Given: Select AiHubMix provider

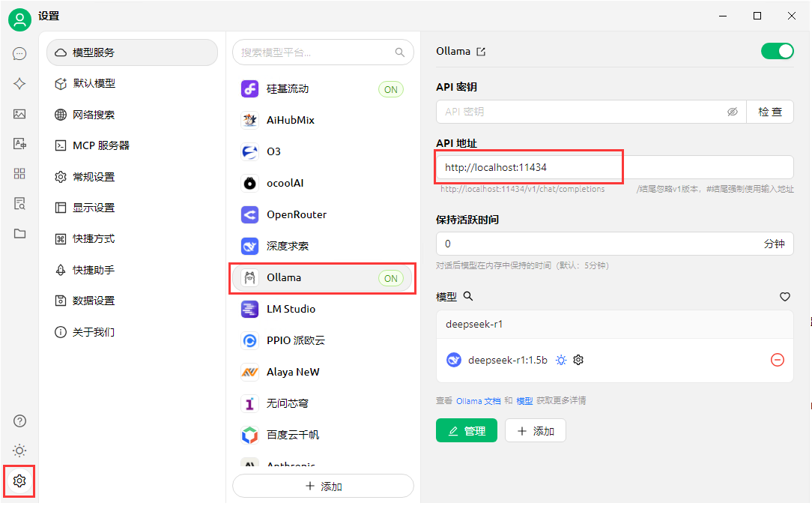Looking at the screenshot, I should 323,120.
